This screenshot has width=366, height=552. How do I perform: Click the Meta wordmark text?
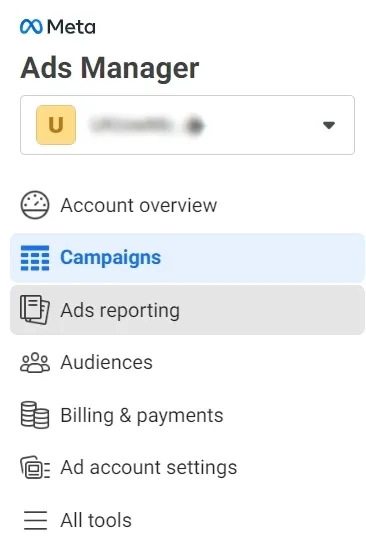(71, 27)
